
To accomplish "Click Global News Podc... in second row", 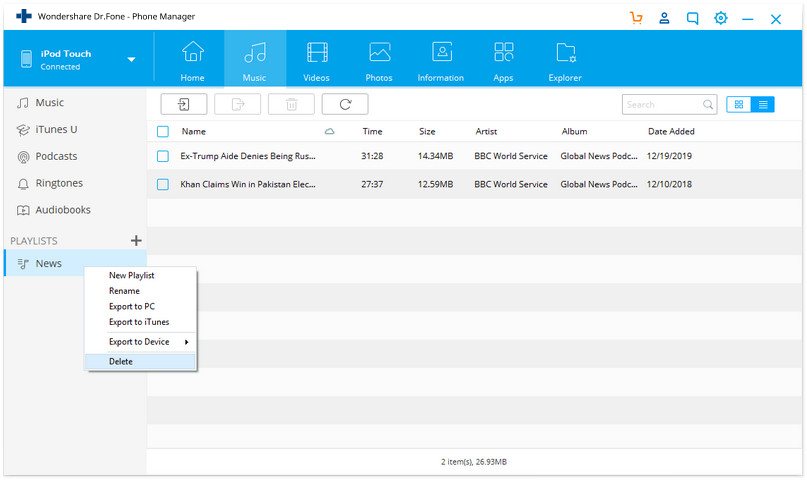I will (x=599, y=184).
